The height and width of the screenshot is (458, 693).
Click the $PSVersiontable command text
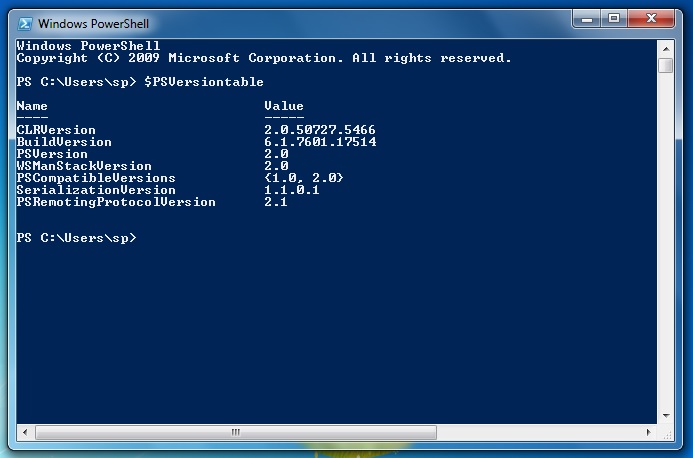click(x=204, y=82)
